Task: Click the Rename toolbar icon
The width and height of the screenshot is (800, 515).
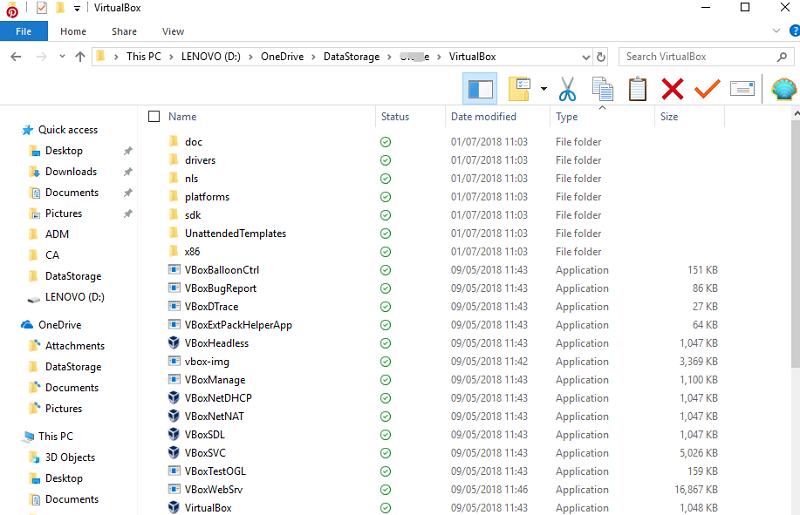Action: pos(742,89)
